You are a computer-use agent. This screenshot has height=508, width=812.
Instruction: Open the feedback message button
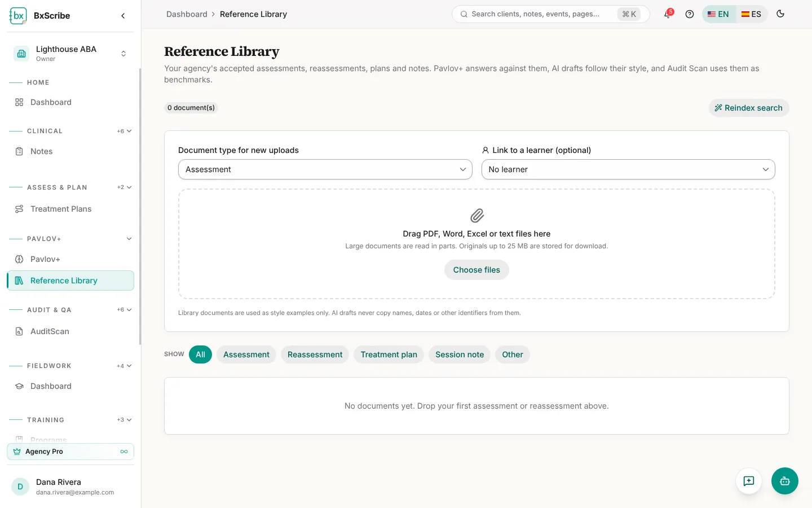point(749,481)
